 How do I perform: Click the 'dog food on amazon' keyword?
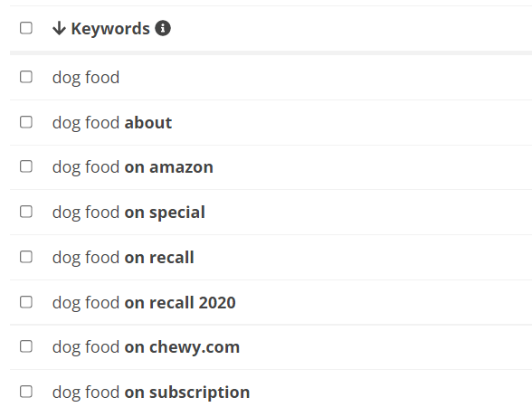133,167
